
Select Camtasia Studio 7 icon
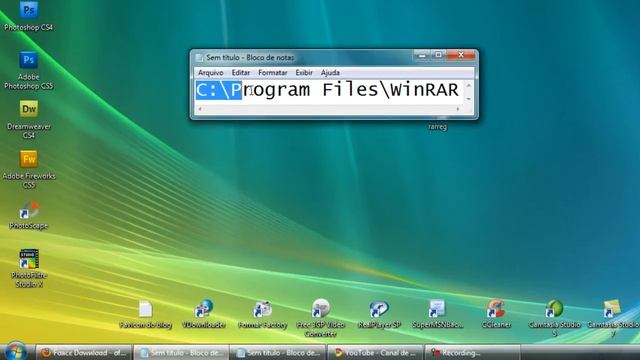coord(613,318)
